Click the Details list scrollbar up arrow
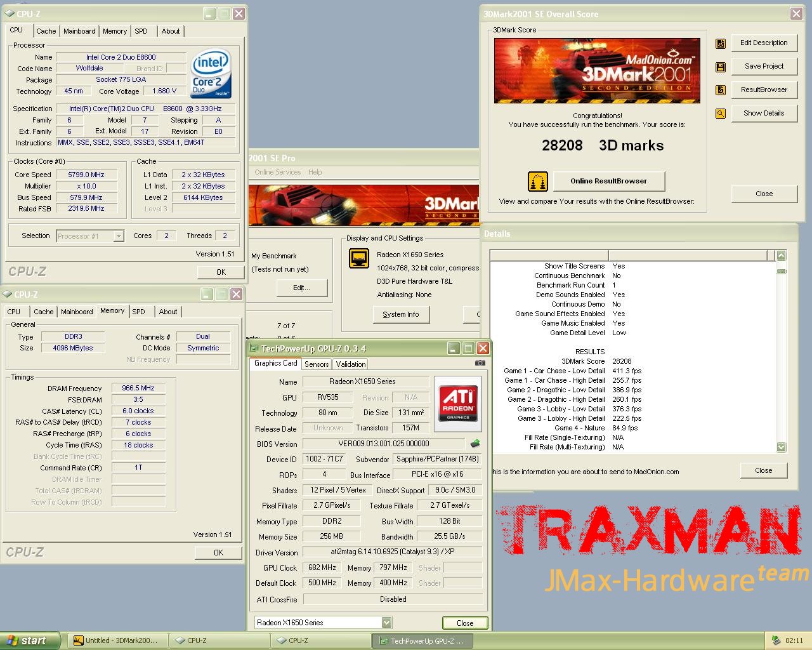The height and width of the screenshot is (650, 812). point(782,255)
